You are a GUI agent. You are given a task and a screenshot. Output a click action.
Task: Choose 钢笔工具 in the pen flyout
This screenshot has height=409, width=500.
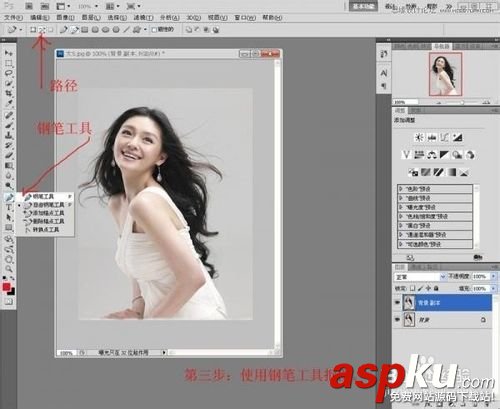(x=45, y=197)
